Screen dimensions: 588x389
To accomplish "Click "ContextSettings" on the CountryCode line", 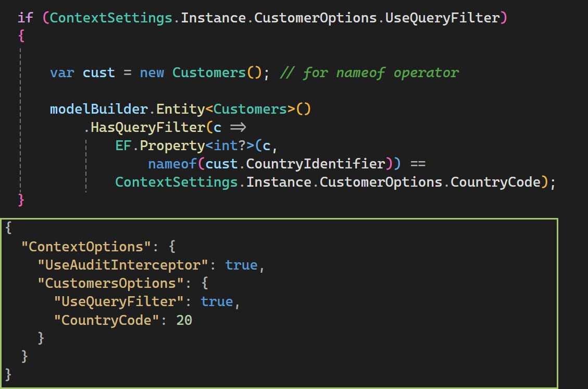I will coord(177,182).
